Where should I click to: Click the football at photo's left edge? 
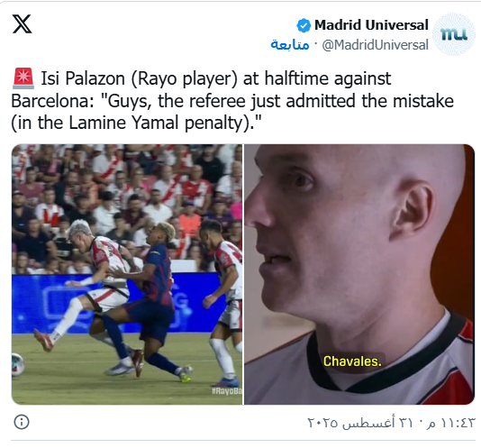tap(18, 365)
